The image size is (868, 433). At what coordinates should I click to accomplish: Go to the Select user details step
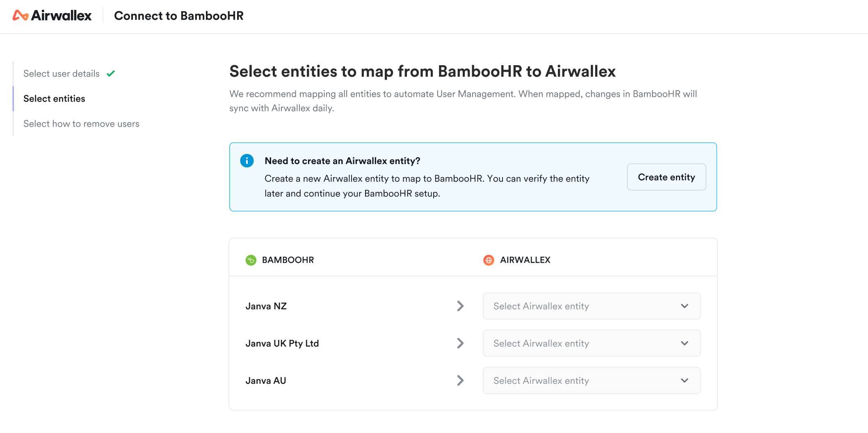pyautogui.click(x=62, y=74)
